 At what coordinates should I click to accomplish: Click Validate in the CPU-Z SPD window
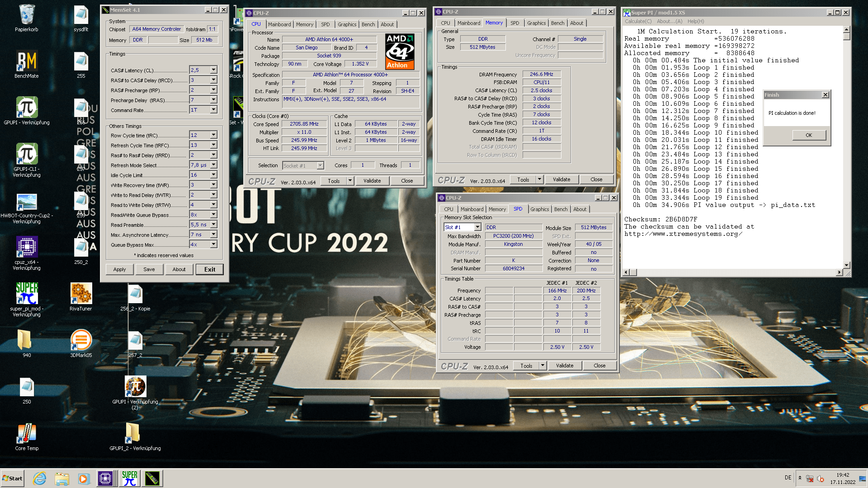tap(565, 366)
